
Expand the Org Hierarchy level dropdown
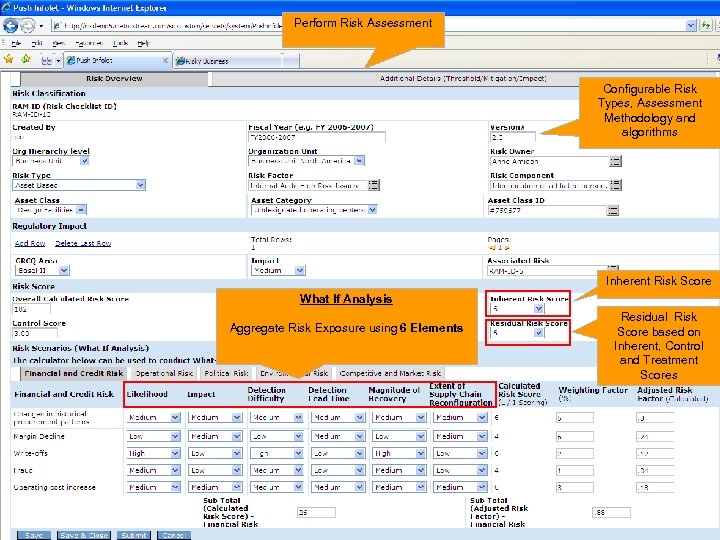[x=84, y=161]
